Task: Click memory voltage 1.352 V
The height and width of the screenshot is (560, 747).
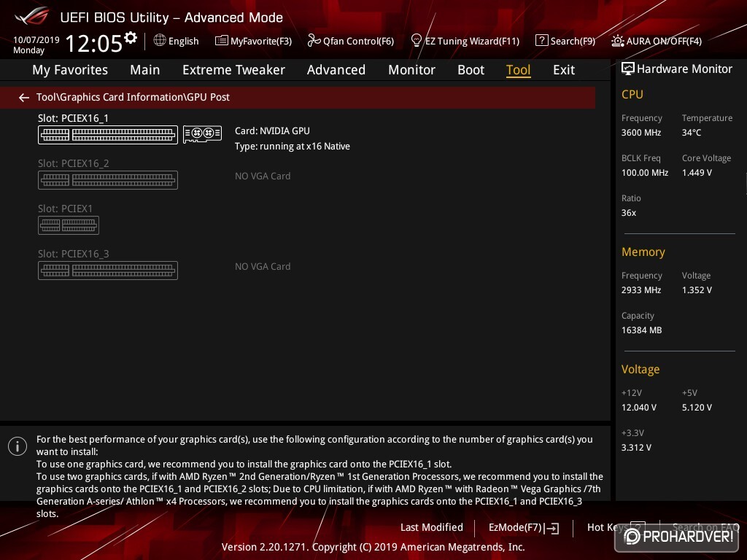Action: tap(697, 290)
